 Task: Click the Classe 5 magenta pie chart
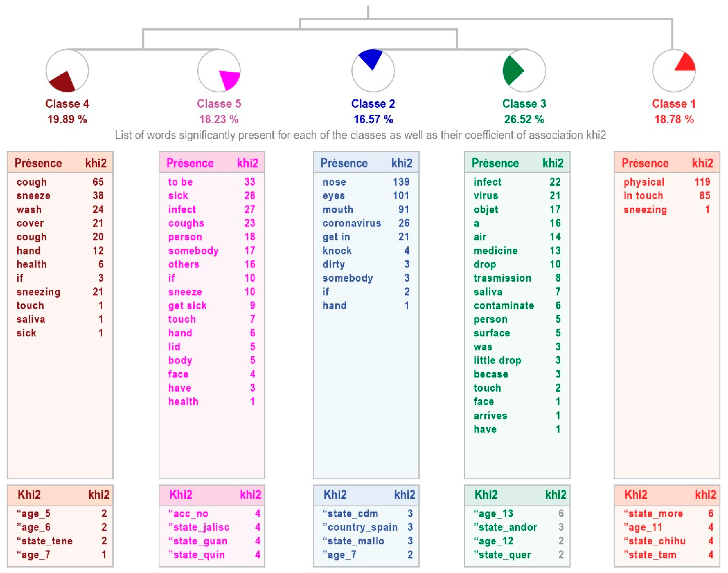pos(219,71)
